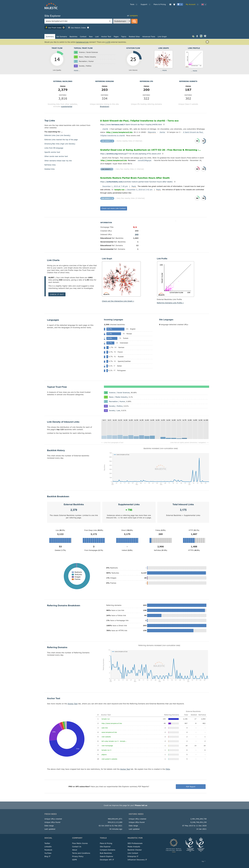The image size is (249, 868).
Task: Click the Trust Flow 14 gauge
Action: [57, 59]
